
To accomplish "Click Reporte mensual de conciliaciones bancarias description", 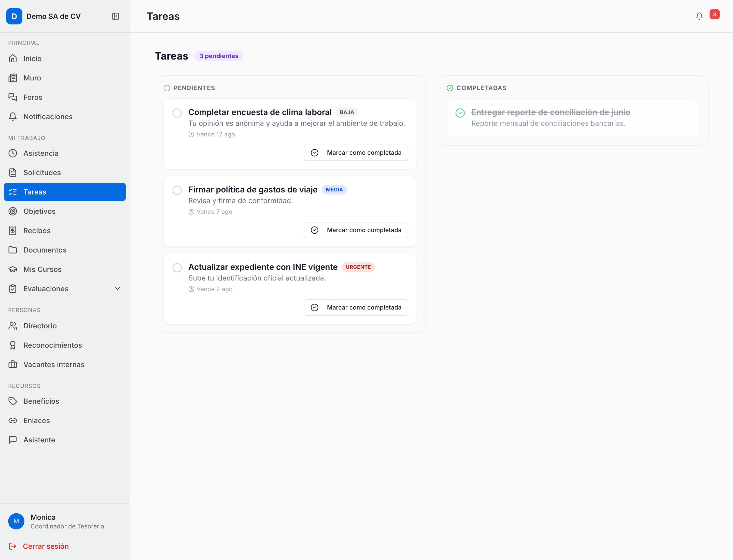I will click(548, 123).
